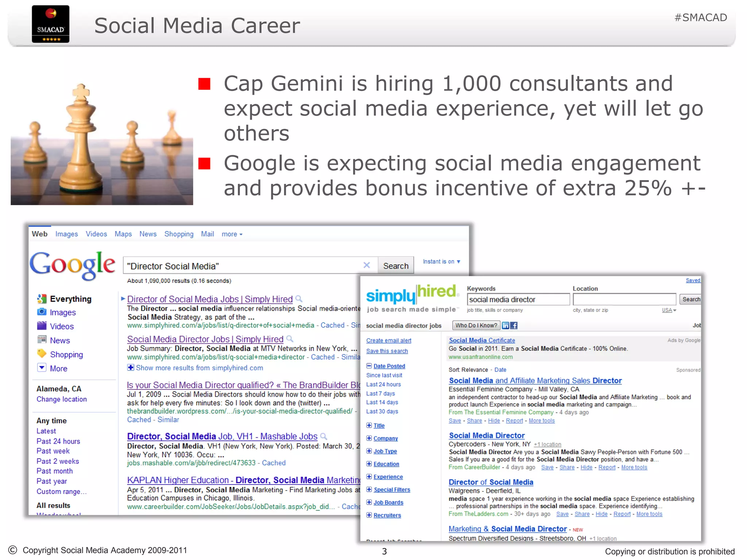Expand the Company filter

click(x=369, y=438)
